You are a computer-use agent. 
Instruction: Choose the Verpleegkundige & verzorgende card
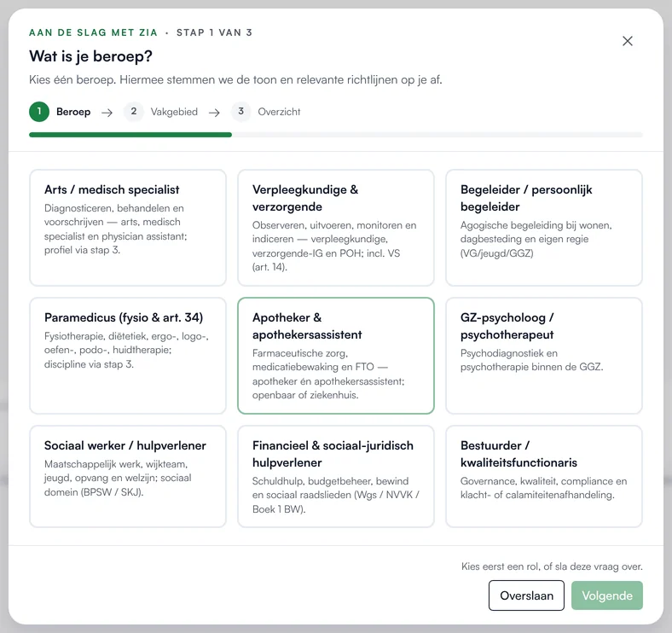[x=336, y=228]
